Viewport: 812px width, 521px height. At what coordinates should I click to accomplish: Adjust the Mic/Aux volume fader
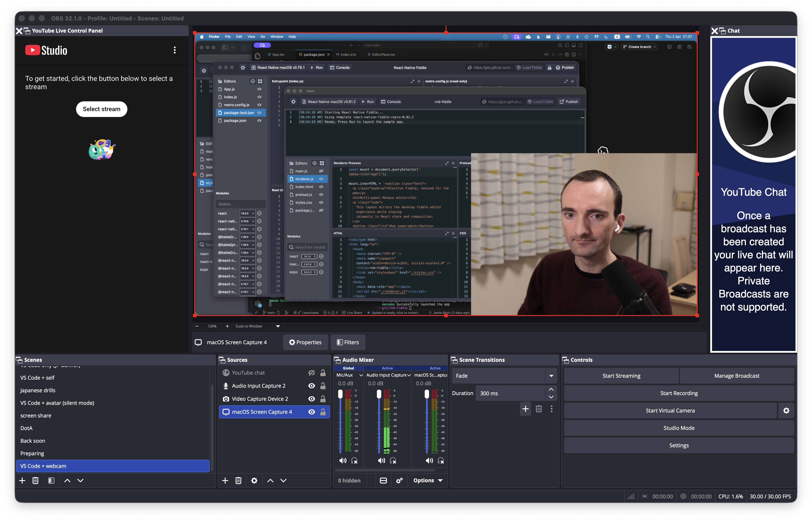click(x=340, y=394)
